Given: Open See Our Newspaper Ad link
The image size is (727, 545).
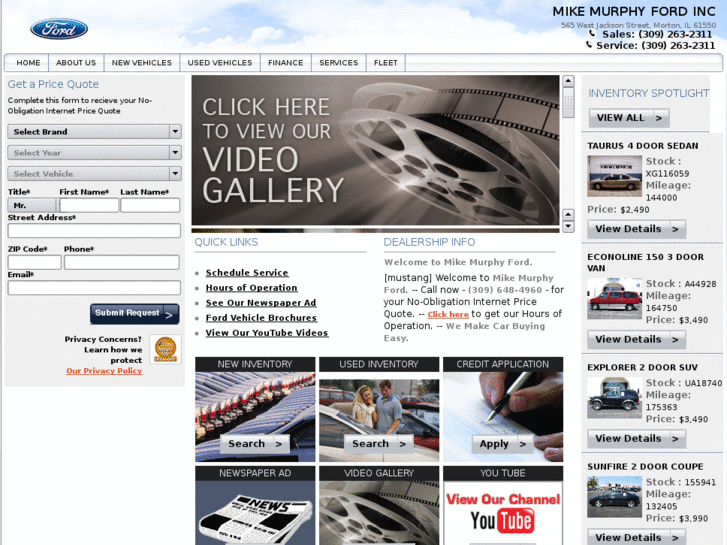Looking at the screenshot, I should coord(261,303).
